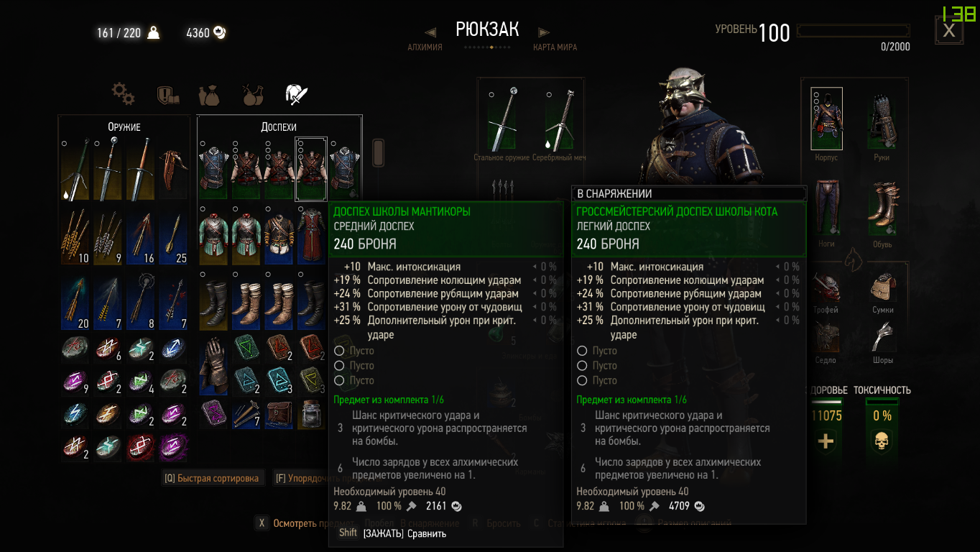Open the quest items inventory tab icon

(167, 94)
